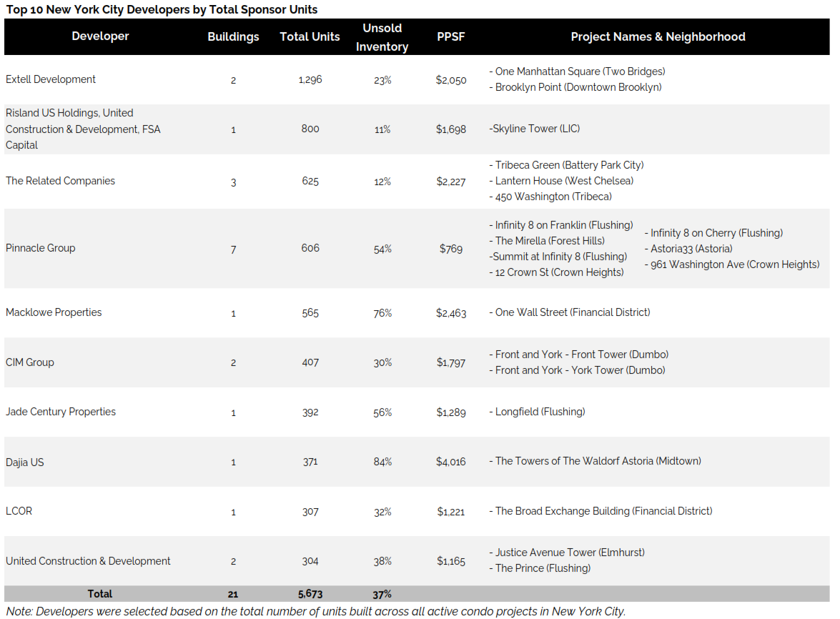The height and width of the screenshot is (619, 840).
Task: Select the PPSF value '$1,221'
Action: [x=451, y=512]
